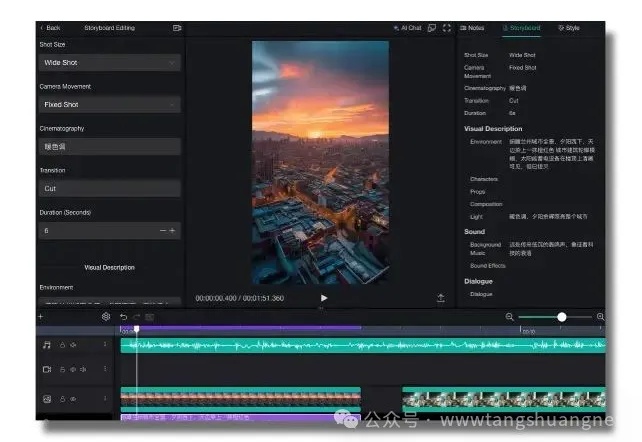Undo the last timeline action
The height and width of the screenshot is (442, 642).
pos(123,317)
